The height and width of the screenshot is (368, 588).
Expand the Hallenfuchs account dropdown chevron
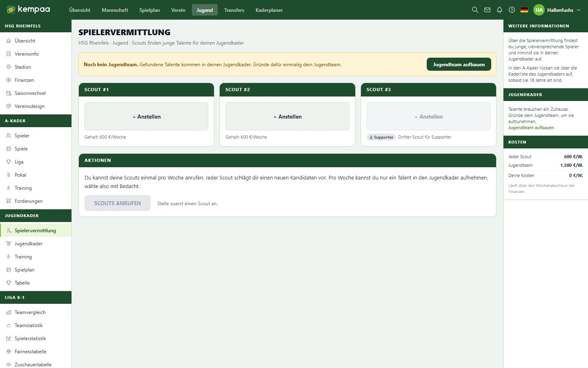click(x=579, y=10)
